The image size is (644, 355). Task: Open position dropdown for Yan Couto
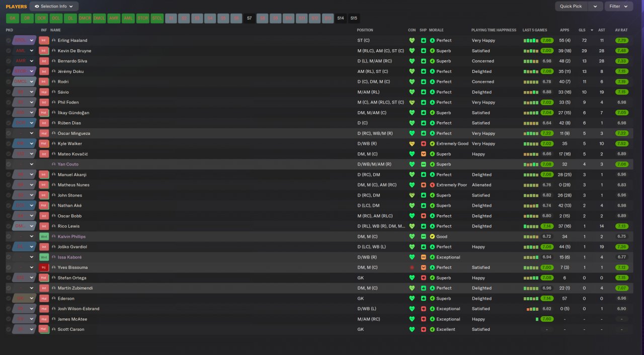[32, 164]
